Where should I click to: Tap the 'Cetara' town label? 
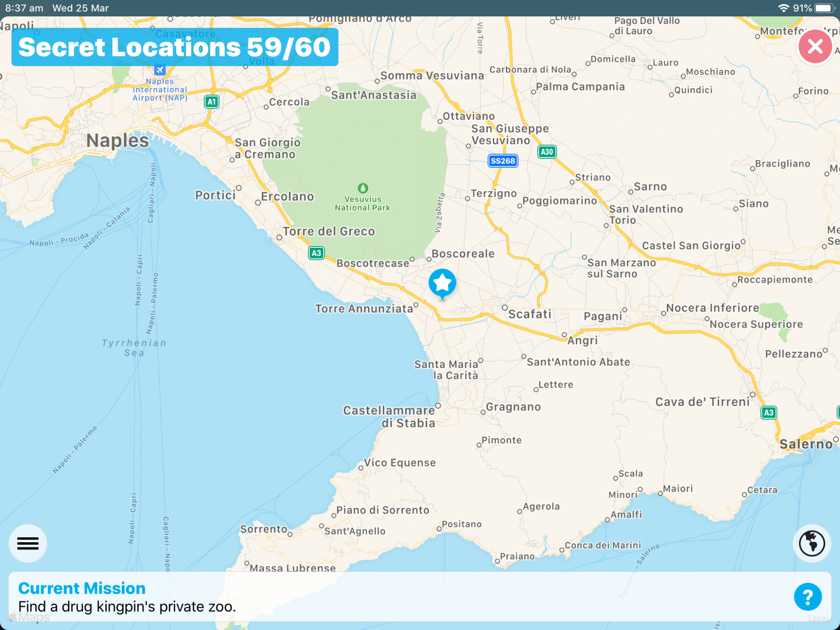(762, 490)
